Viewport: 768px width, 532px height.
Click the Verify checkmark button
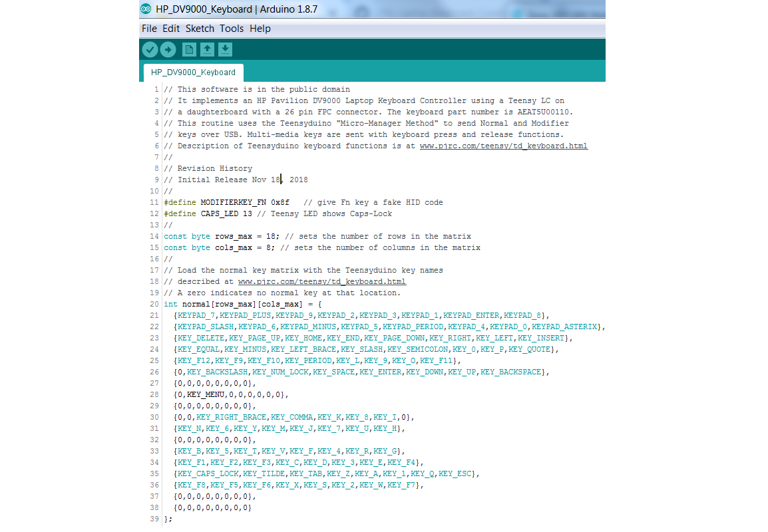click(x=150, y=49)
